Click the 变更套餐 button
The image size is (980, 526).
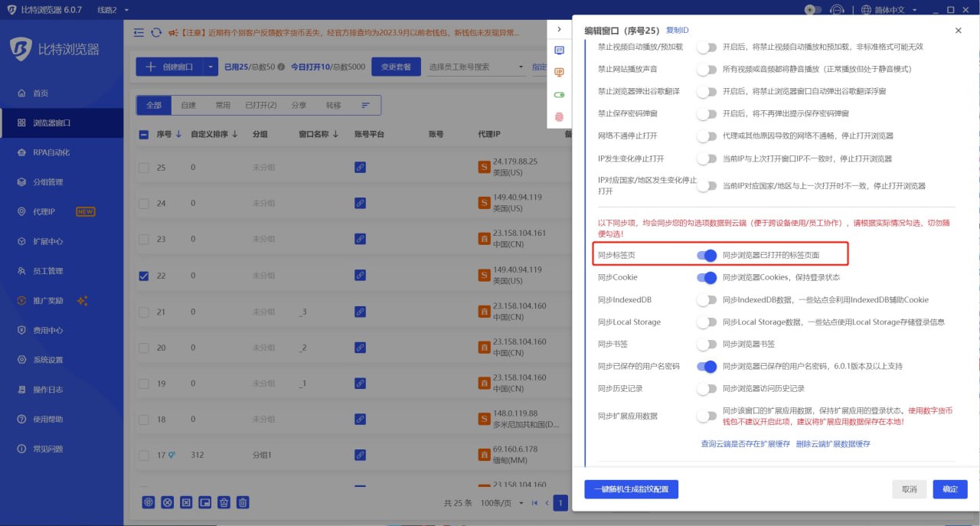tap(396, 67)
